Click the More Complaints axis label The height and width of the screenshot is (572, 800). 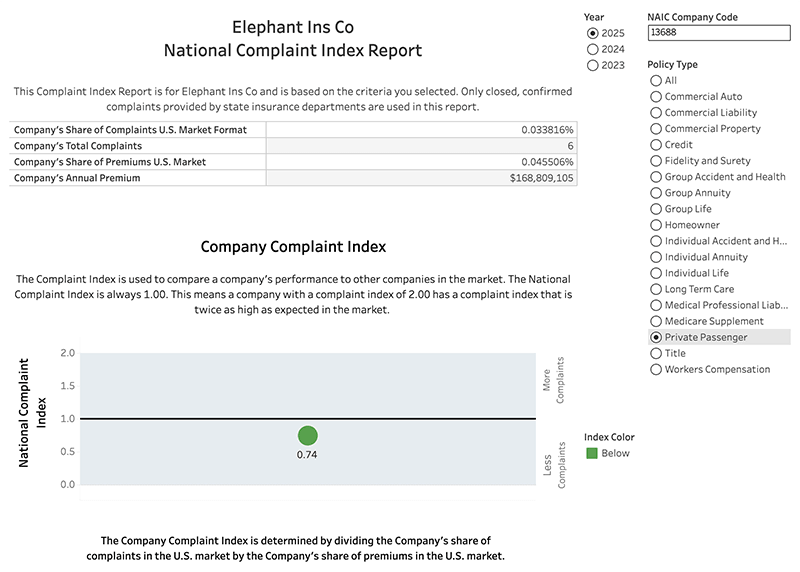[x=554, y=380]
